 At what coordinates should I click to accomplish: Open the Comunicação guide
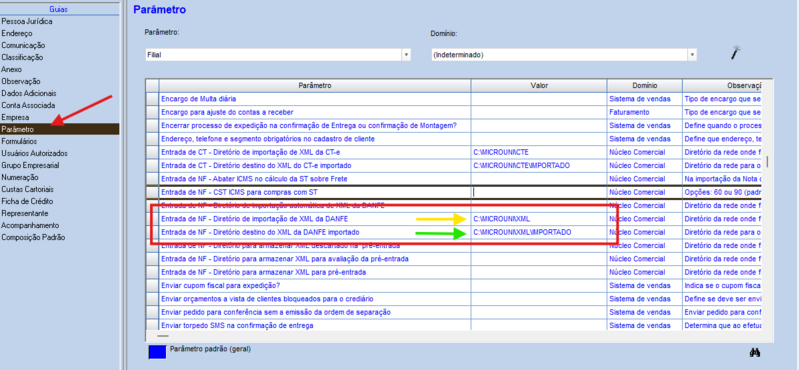pyautogui.click(x=23, y=45)
